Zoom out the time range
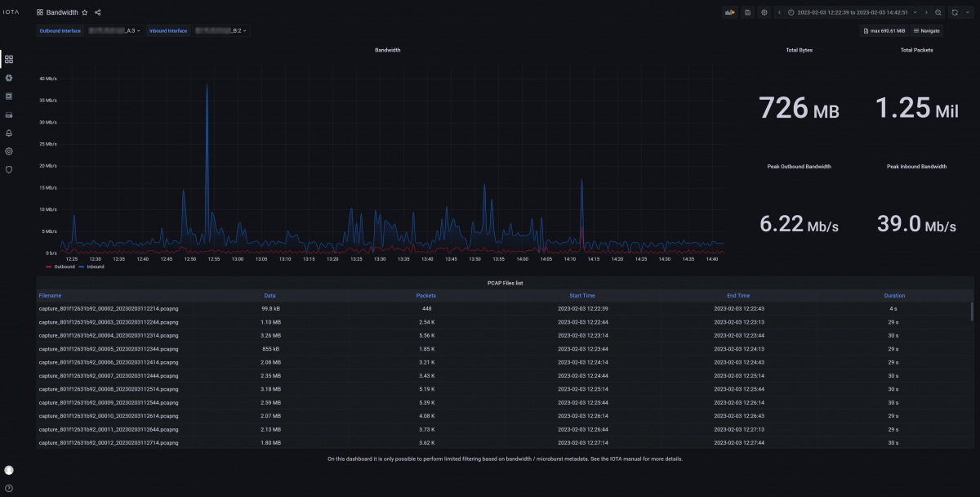The image size is (980, 497). (x=938, y=12)
